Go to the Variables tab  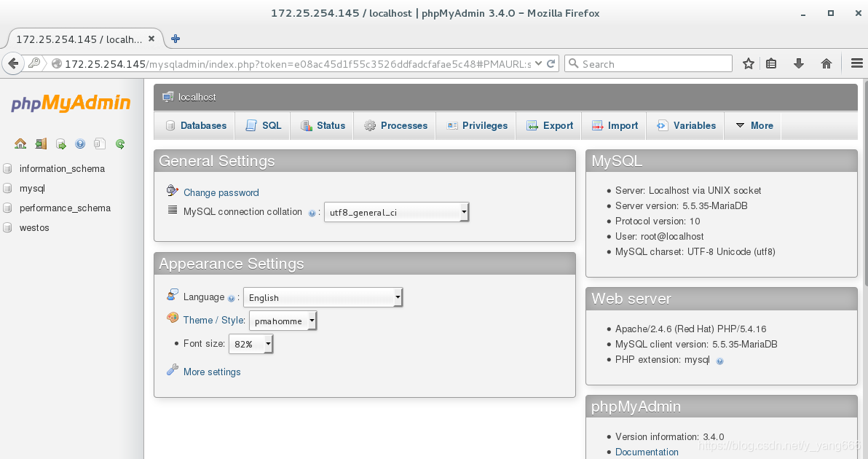pos(686,126)
